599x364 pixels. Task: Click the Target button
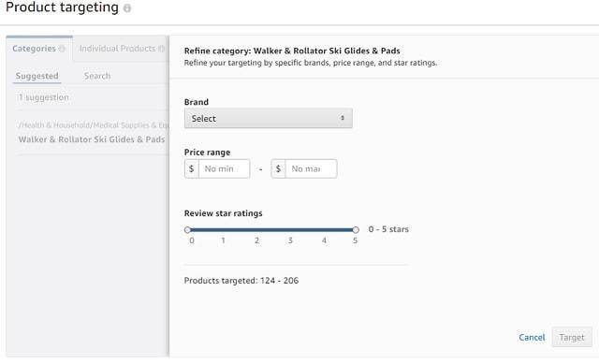(x=572, y=337)
